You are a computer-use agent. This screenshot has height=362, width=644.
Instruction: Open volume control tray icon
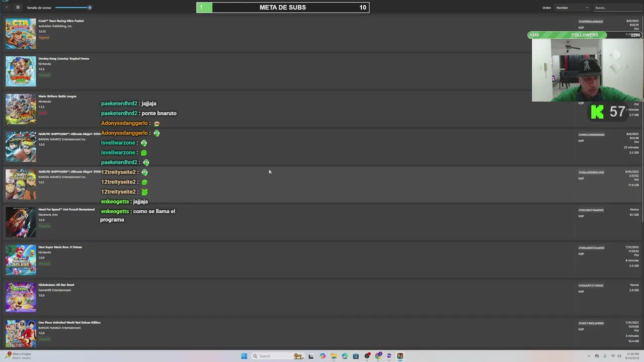click(619, 356)
